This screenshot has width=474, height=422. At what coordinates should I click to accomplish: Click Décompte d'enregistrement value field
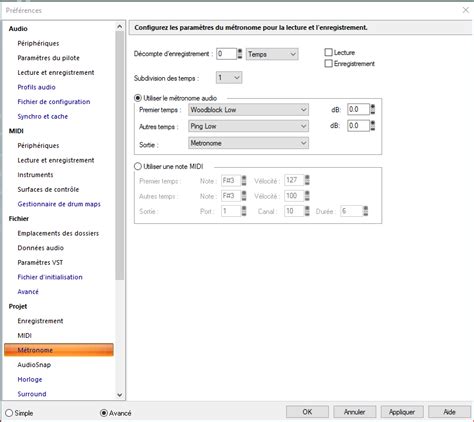(226, 54)
